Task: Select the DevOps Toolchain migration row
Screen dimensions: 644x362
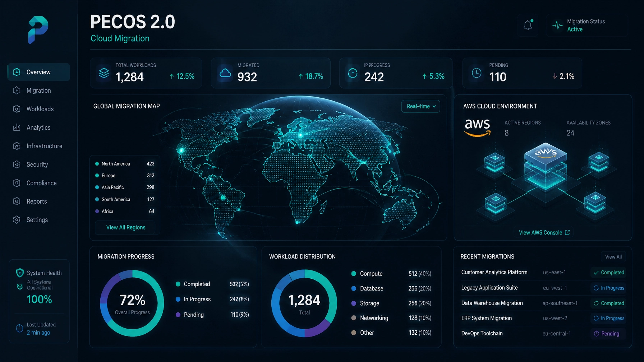Action: click(x=543, y=334)
